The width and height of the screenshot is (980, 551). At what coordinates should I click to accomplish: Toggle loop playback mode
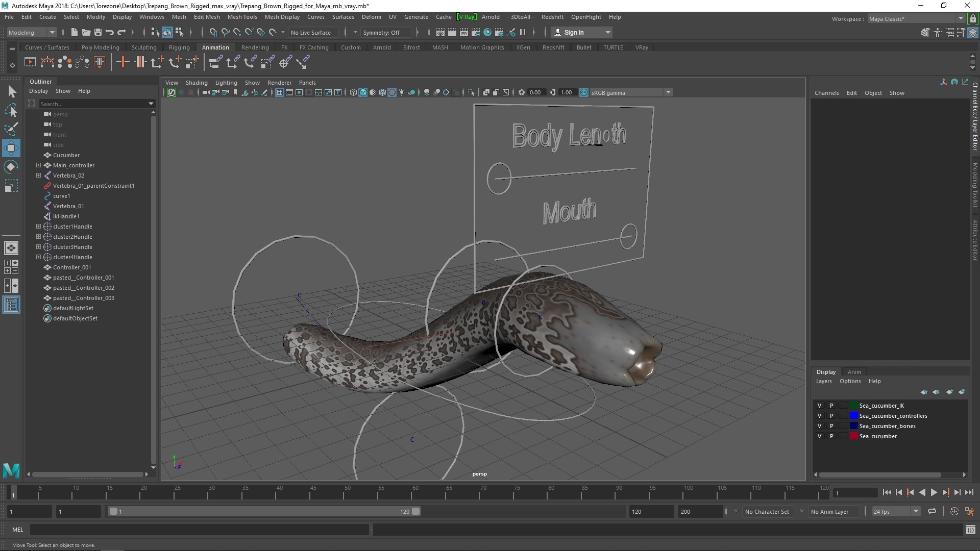click(x=932, y=511)
